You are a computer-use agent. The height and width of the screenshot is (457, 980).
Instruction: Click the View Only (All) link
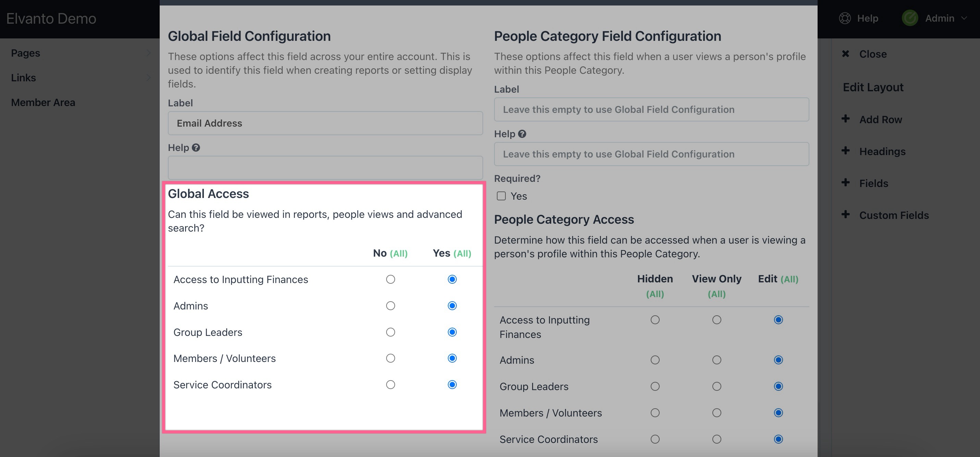pyautogui.click(x=716, y=294)
